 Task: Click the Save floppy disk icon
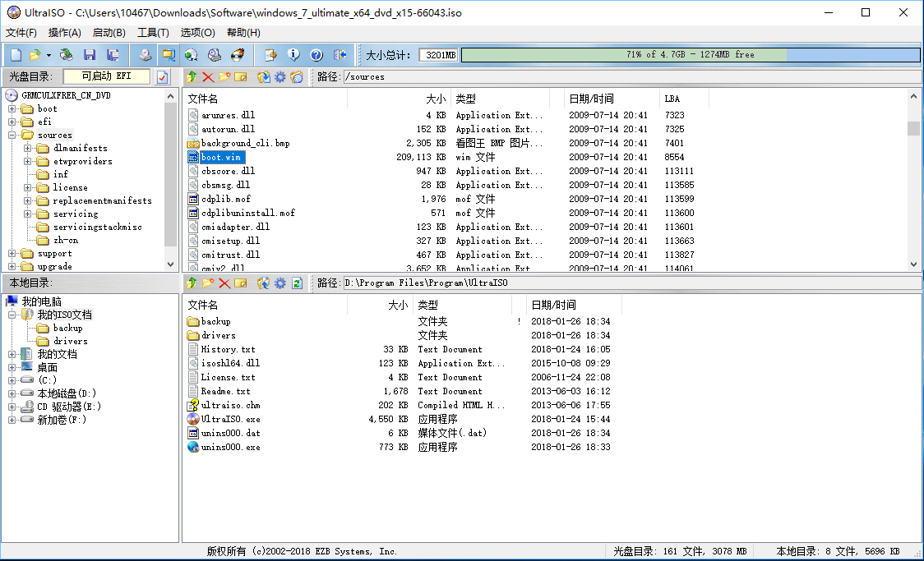tap(90, 55)
